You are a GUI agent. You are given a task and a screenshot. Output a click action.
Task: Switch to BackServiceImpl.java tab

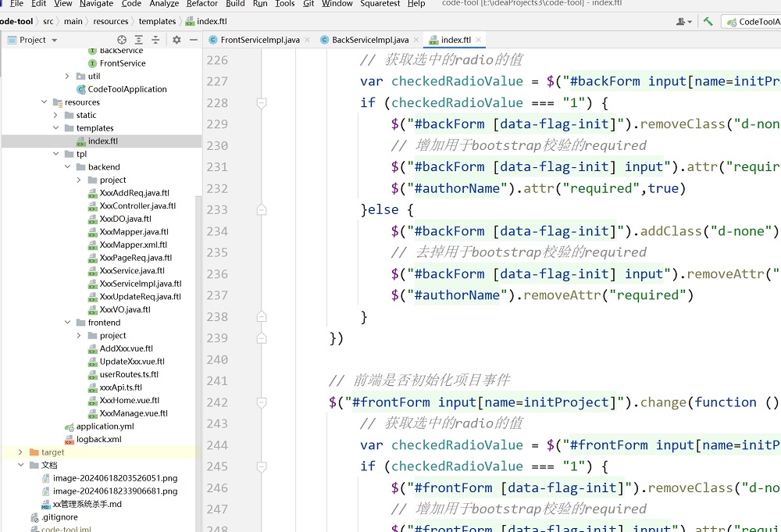370,40
